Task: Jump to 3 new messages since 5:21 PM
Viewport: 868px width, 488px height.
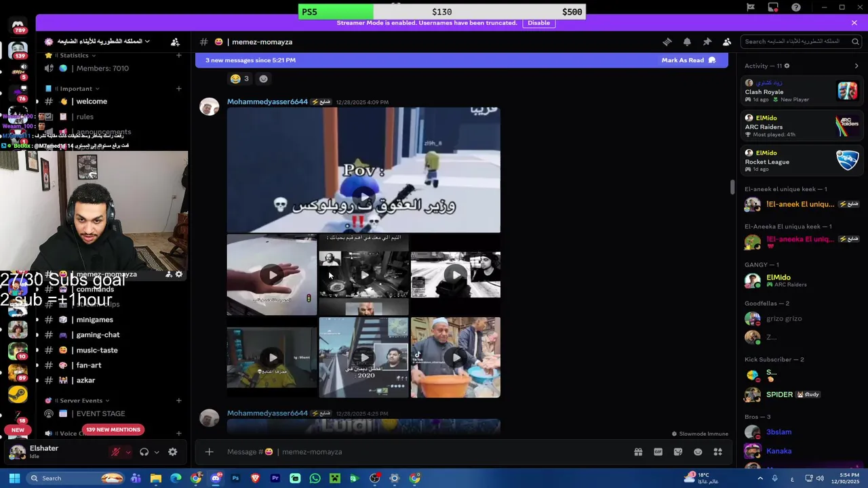Action: click(x=251, y=60)
